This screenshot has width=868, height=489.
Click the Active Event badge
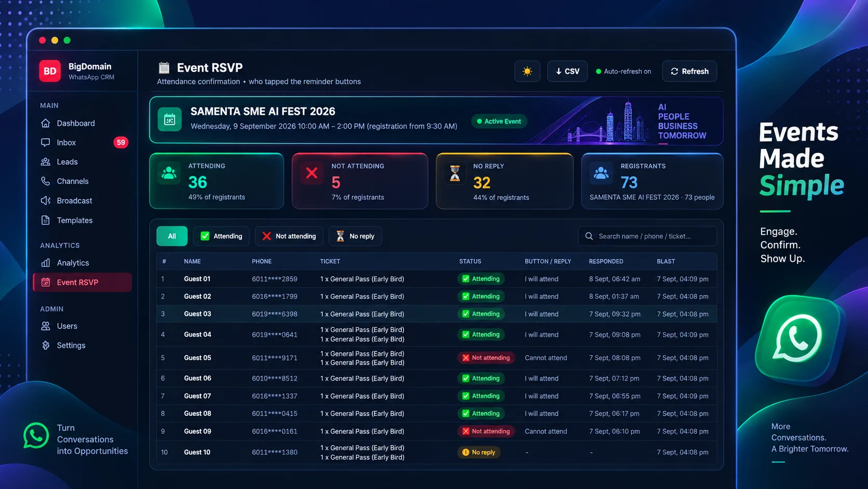(x=499, y=121)
